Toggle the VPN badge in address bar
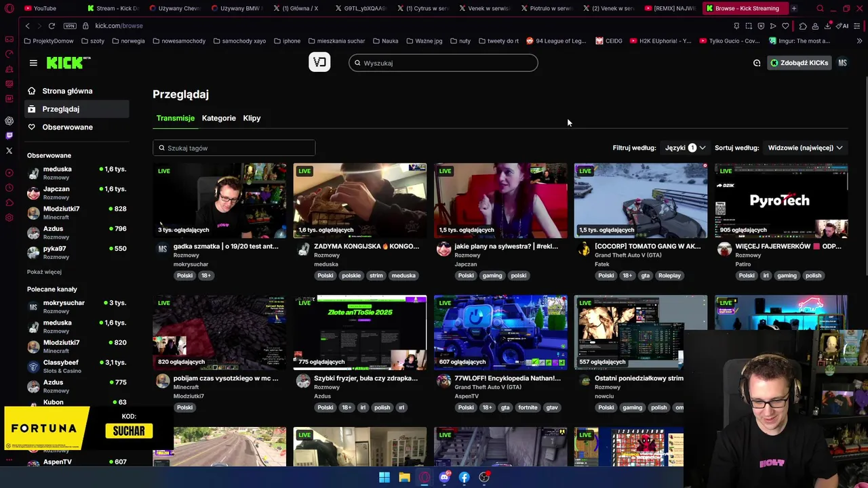The height and width of the screenshot is (488, 868). 70,26
